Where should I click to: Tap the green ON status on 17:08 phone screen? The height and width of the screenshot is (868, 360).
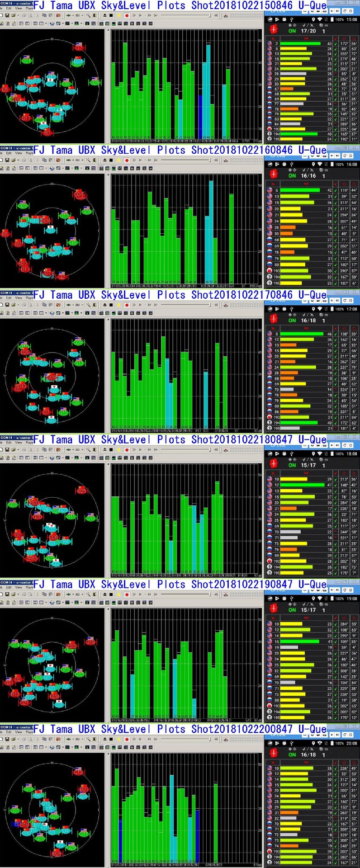coord(292,320)
